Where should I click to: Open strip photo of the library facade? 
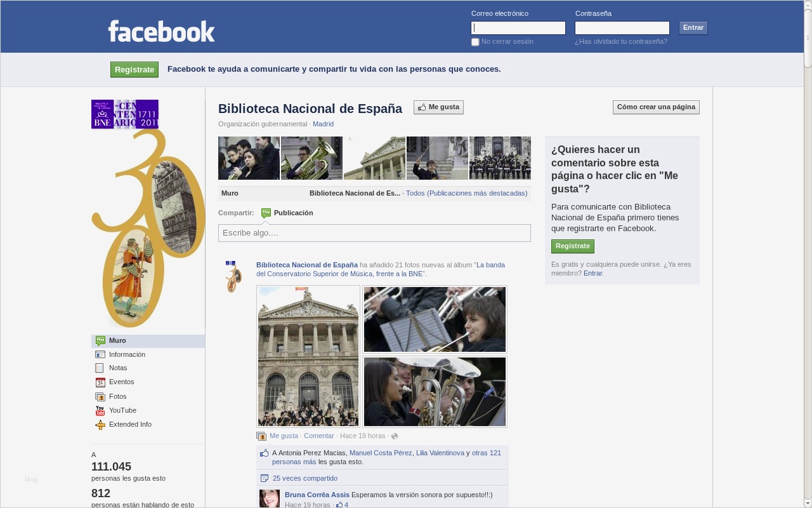click(374, 158)
